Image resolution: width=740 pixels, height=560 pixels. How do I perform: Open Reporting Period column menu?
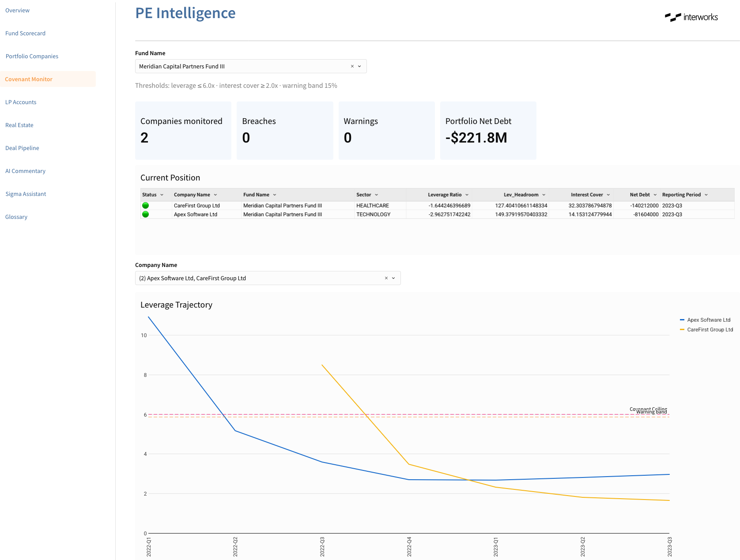coord(706,195)
